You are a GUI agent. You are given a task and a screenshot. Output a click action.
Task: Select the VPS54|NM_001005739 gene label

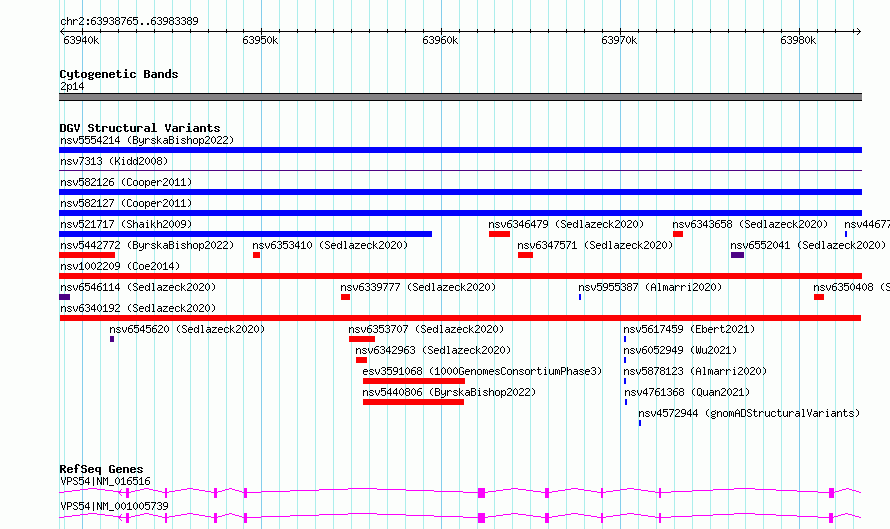tap(114, 506)
